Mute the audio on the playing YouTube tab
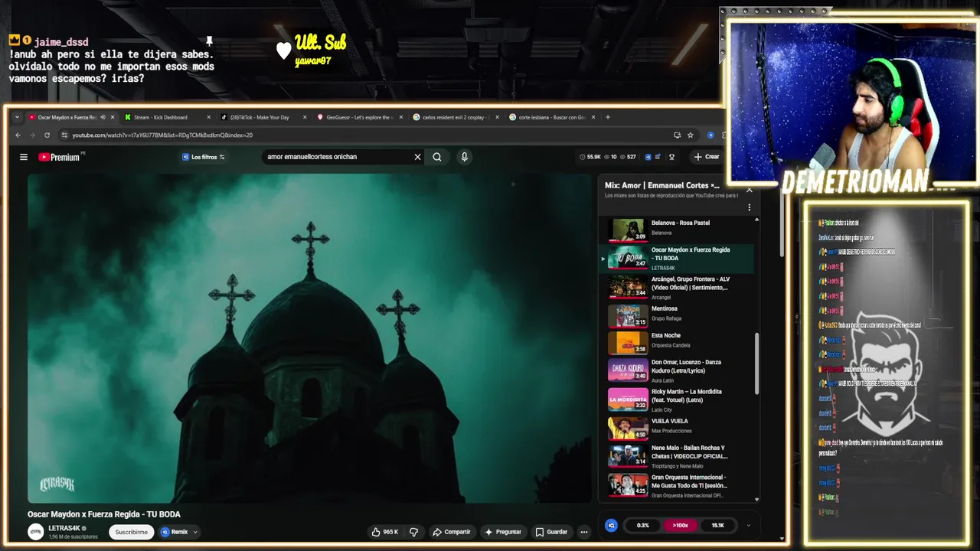 pyautogui.click(x=103, y=117)
